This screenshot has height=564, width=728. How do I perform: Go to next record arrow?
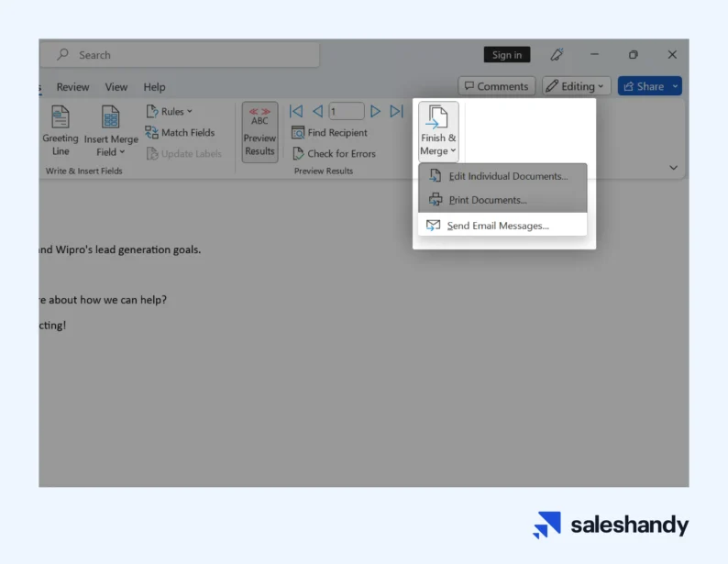tap(375, 111)
